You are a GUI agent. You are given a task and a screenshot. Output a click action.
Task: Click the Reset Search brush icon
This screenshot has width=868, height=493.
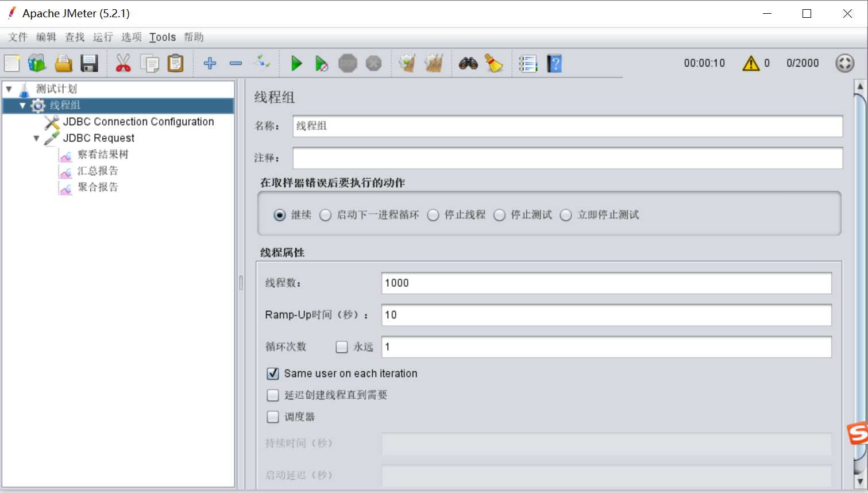[494, 63]
